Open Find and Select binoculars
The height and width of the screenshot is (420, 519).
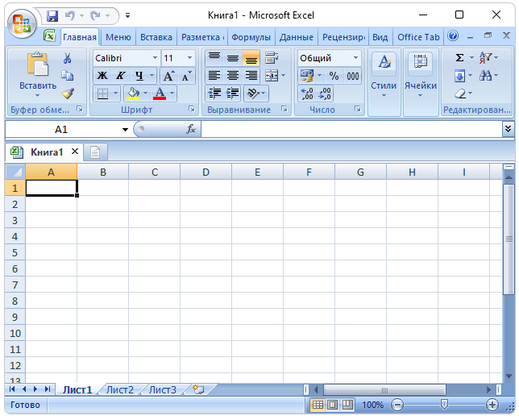tap(486, 76)
